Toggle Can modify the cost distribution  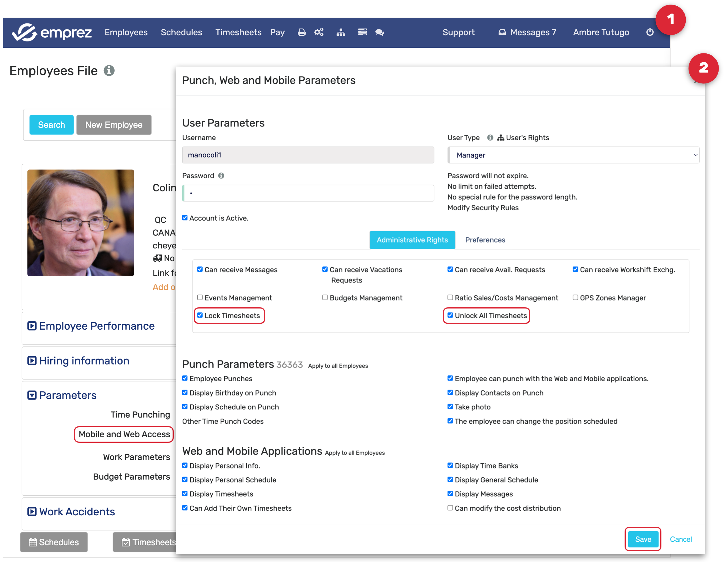pos(450,508)
